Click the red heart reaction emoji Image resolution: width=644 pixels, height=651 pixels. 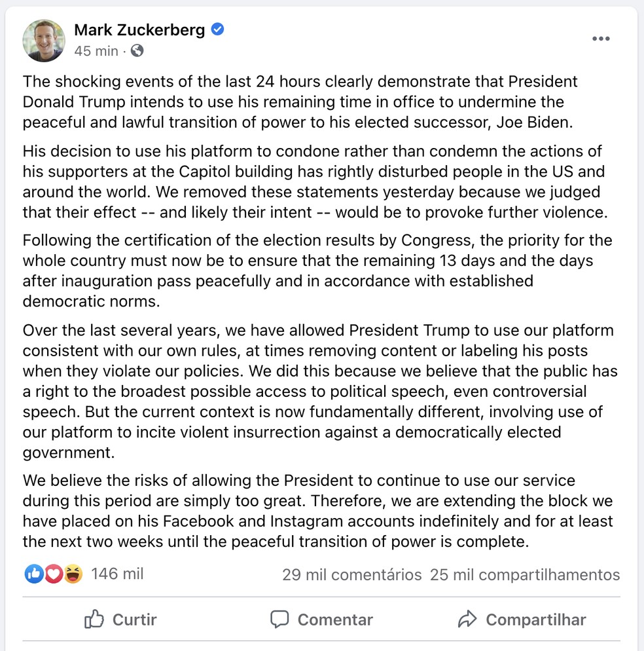[53, 574]
